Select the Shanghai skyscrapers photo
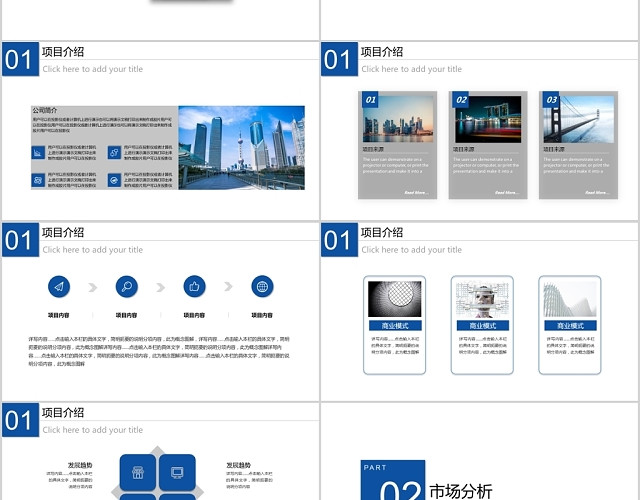The image size is (640, 500). pyautogui.click(x=241, y=148)
